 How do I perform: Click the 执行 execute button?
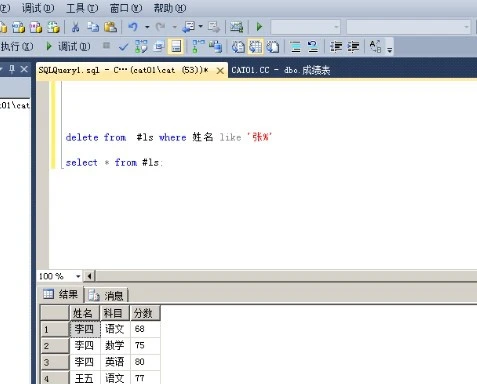tap(17, 47)
